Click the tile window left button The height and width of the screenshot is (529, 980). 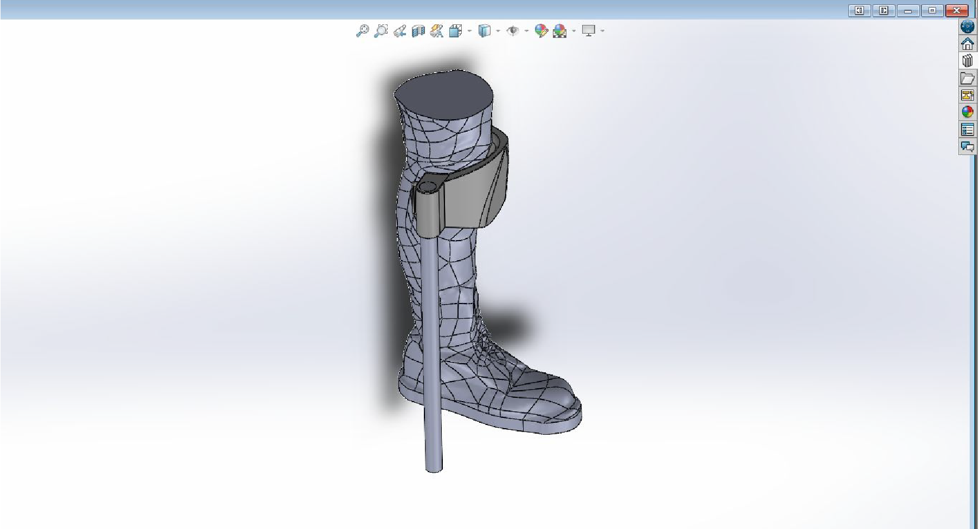coord(859,10)
